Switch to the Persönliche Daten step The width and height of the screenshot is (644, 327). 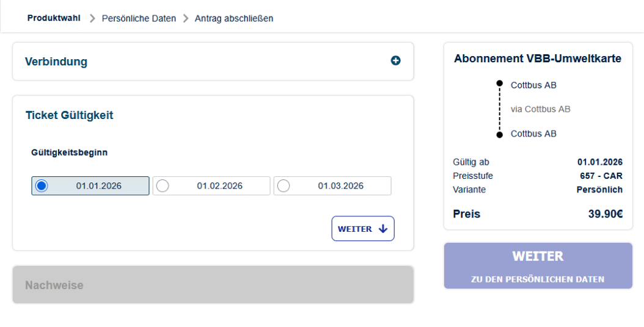(x=139, y=18)
